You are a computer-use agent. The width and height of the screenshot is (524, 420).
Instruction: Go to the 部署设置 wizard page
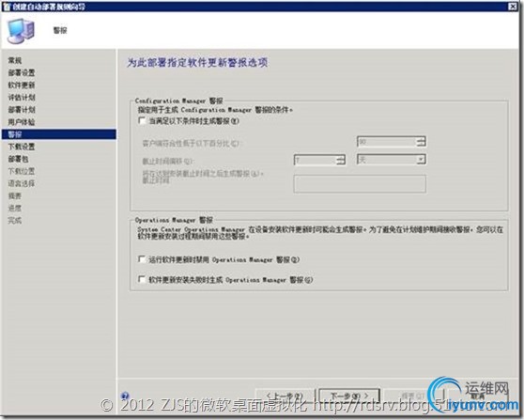tap(22, 72)
